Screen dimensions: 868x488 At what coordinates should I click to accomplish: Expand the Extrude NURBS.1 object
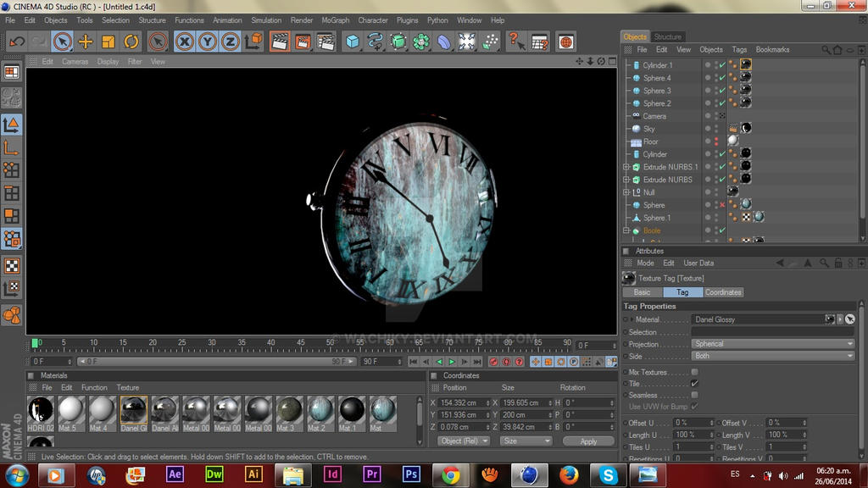coord(626,167)
